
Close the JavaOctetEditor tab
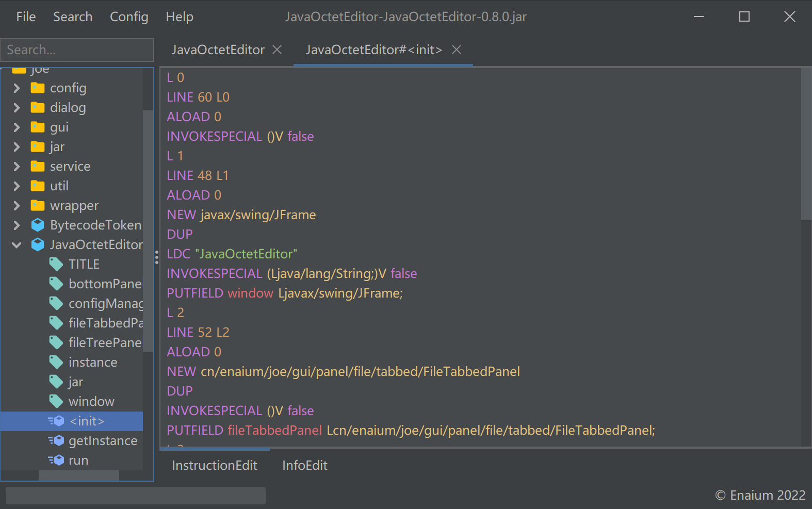(x=277, y=50)
